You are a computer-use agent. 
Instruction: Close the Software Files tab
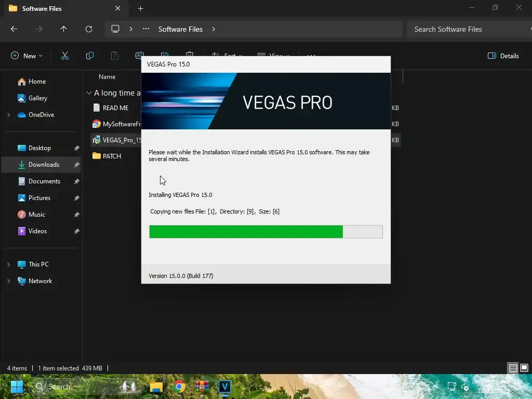(118, 8)
